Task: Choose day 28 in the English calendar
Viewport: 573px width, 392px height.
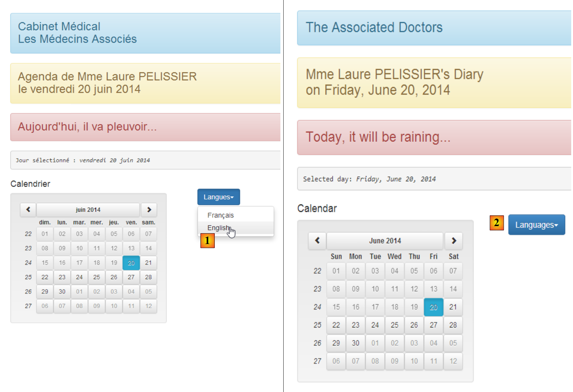Action: (453, 325)
